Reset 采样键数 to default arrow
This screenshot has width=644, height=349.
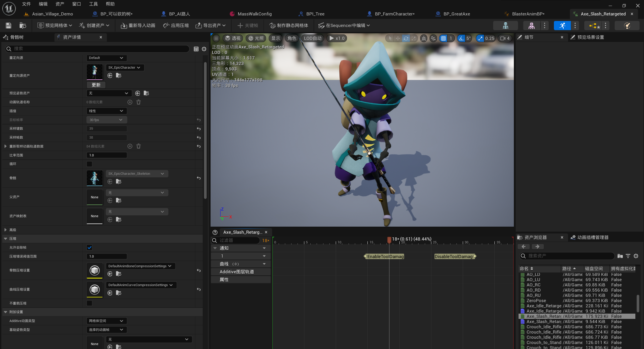pos(199,129)
